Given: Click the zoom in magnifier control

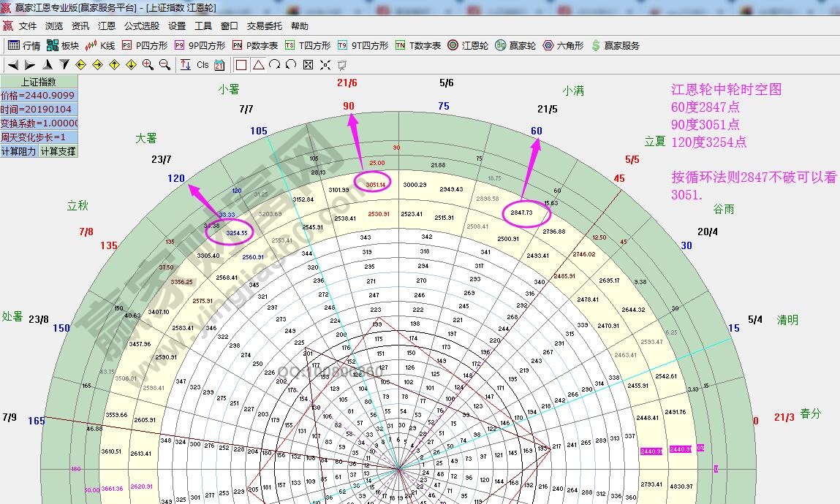Looking at the screenshot, I should pos(146,64).
